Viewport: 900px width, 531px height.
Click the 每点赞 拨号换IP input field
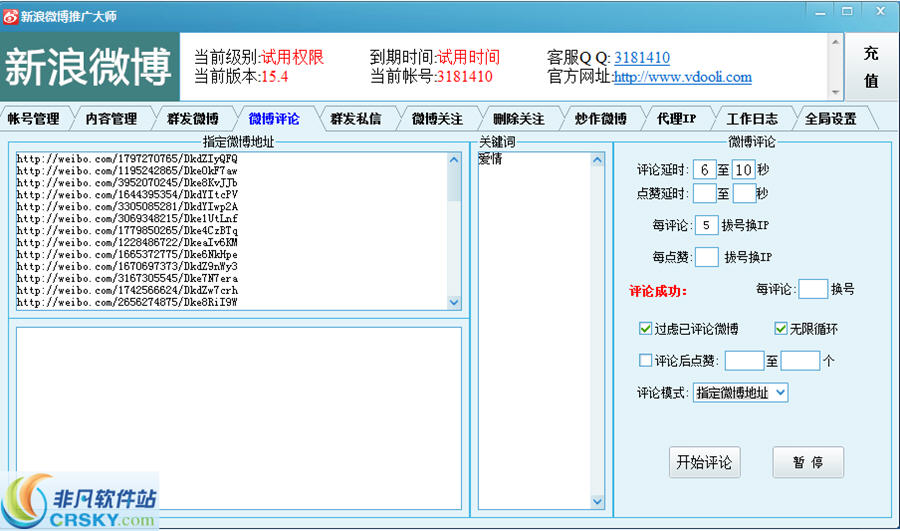tap(707, 257)
